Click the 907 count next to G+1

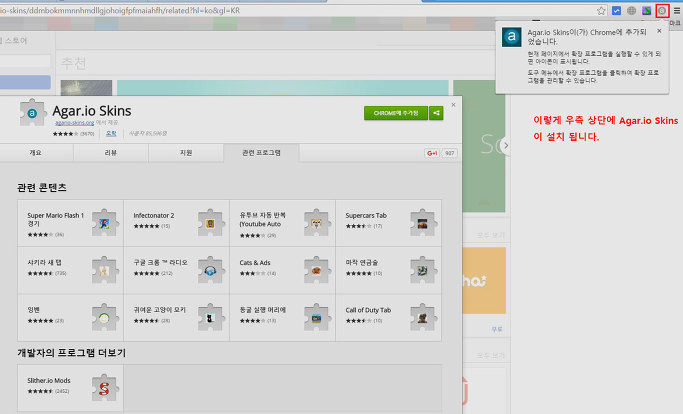(x=450, y=153)
